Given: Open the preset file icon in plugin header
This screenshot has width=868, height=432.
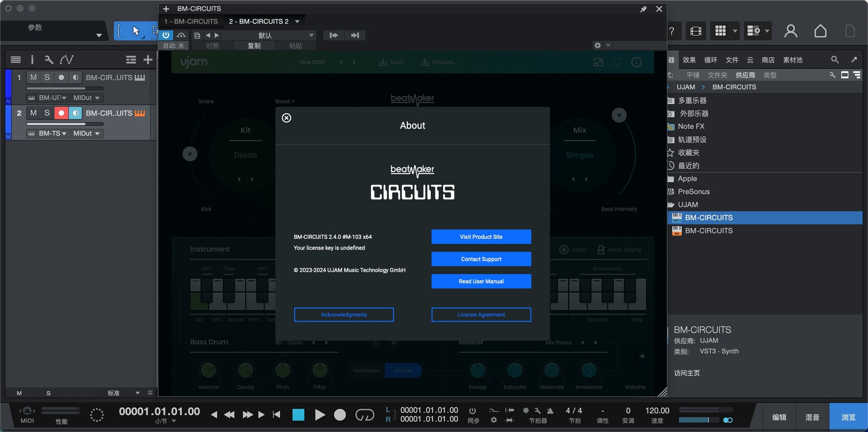Looking at the screenshot, I should 197,35.
